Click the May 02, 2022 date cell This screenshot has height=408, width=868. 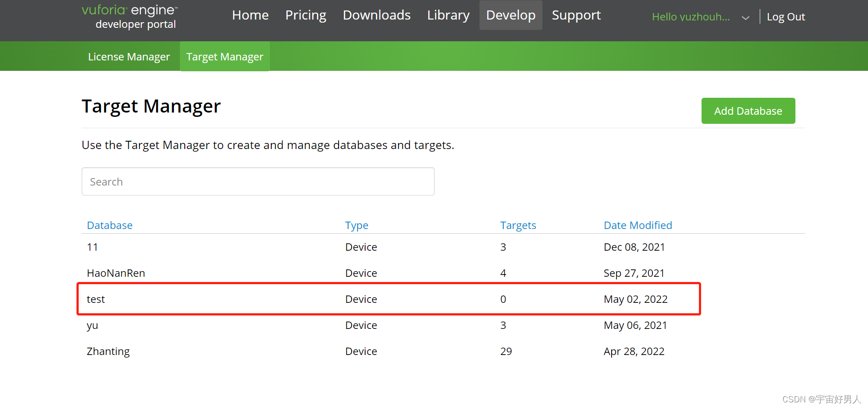[x=635, y=299]
